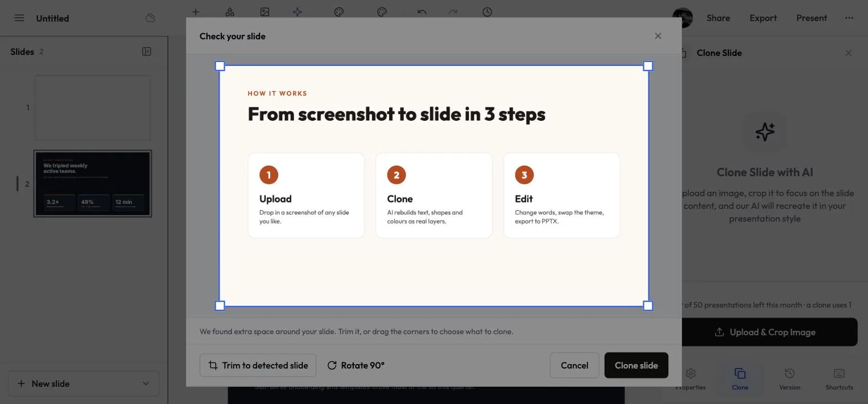868x404 pixels.
Task: Click the undo arrow icon
Action: 422,12
